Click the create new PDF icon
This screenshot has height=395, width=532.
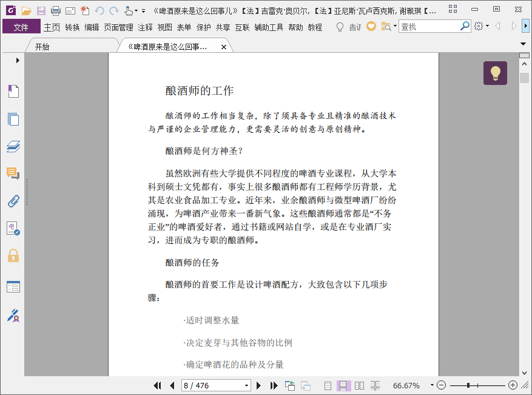(x=85, y=11)
